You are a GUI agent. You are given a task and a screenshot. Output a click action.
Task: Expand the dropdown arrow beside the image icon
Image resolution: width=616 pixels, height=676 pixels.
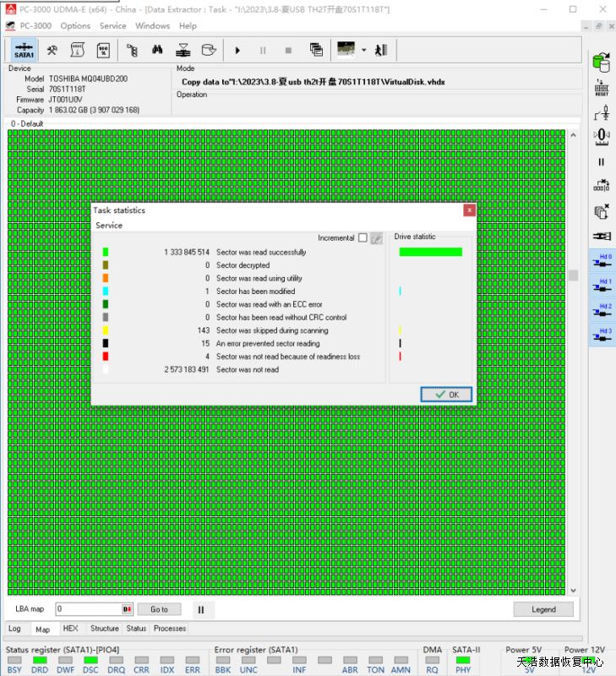point(363,50)
